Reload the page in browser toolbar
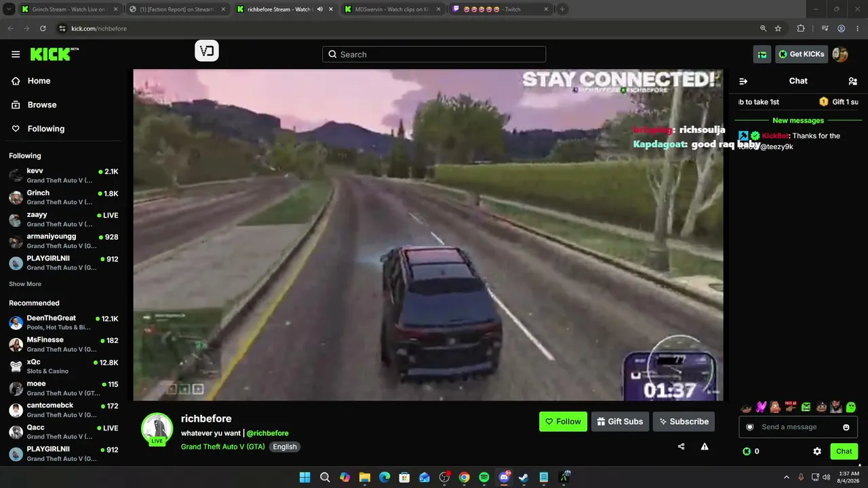The width and height of the screenshot is (868, 488). point(43,28)
